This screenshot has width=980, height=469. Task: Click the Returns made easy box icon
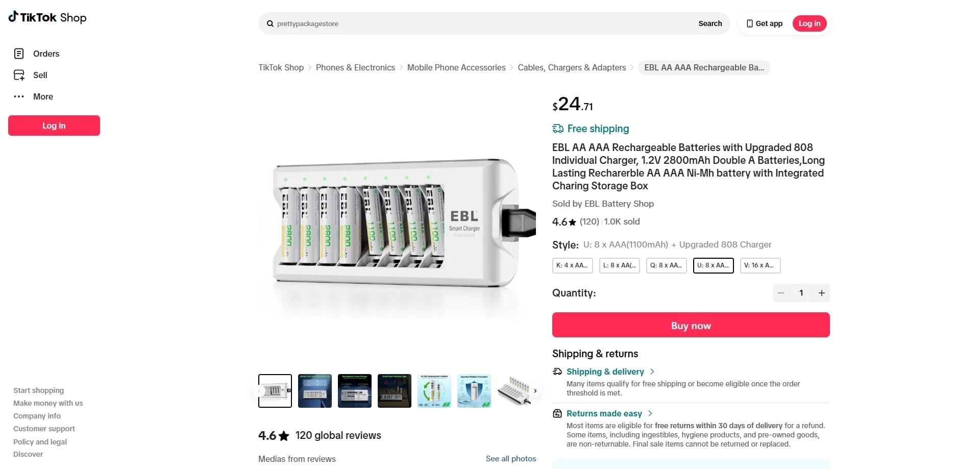(x=557, y=413)
